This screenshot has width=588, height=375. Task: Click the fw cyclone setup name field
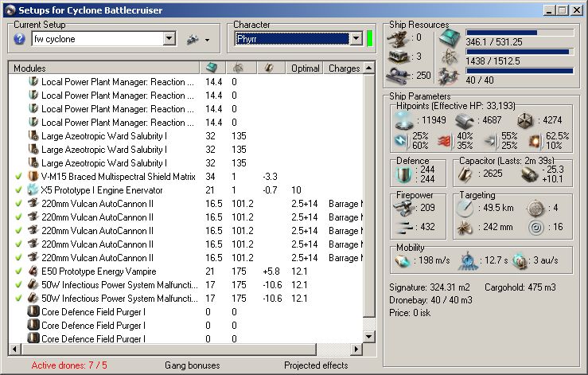(x=98, y=39)
